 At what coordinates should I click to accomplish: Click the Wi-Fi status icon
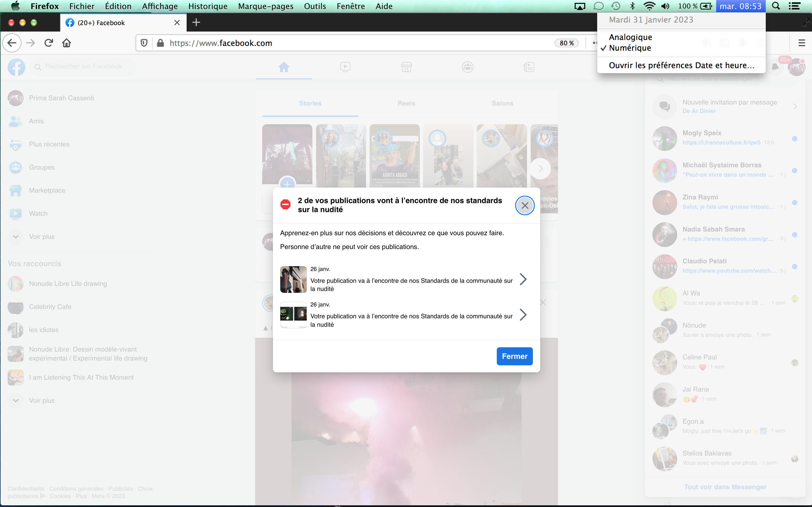(649, 6)
